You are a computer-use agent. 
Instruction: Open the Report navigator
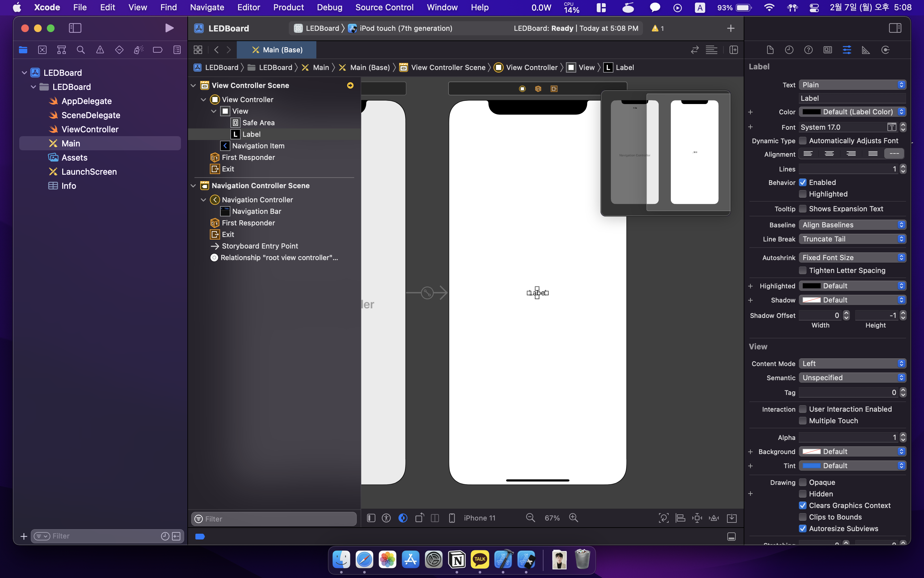177,50
